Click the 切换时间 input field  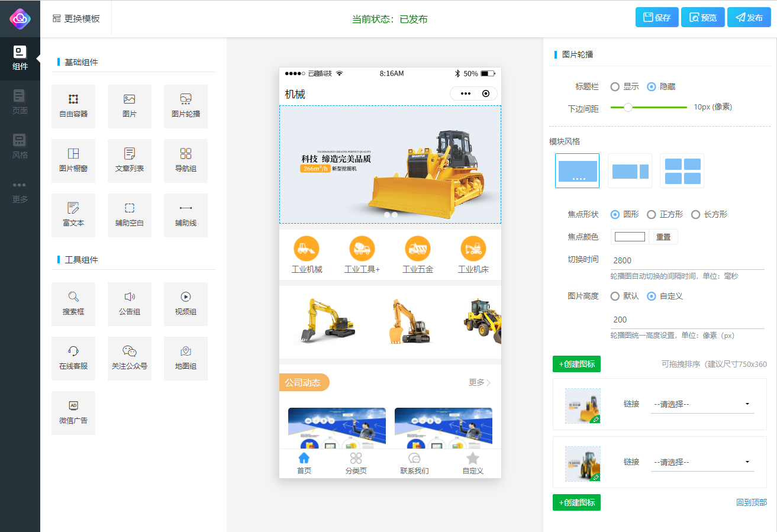(686, 260)
